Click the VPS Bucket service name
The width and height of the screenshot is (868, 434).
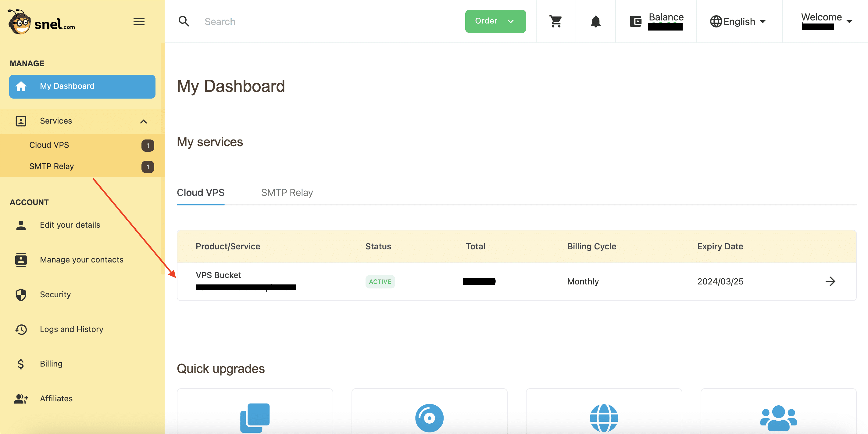[x=218, y=275]
